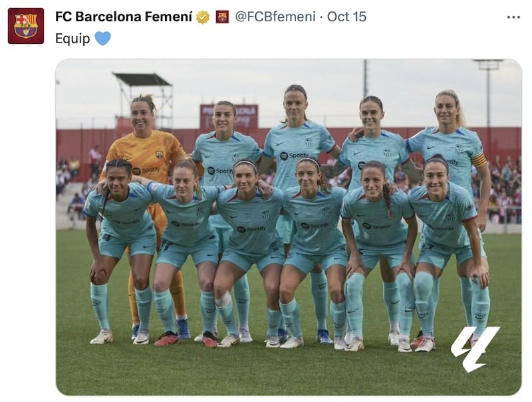Click the floodlight tower in the photo
Viewport: 532px width, 402px height.
coord(489,92)
